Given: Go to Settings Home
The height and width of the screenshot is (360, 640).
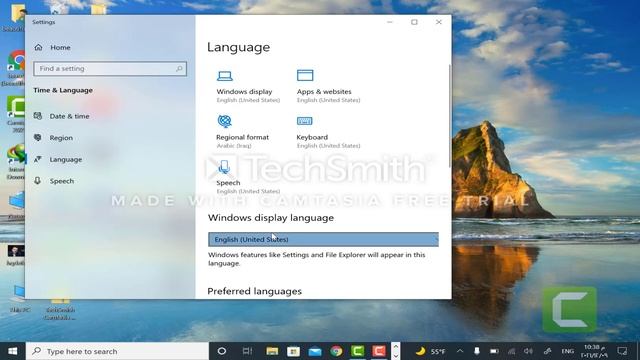Looking at the screenshot, I should click(x=52, y=47).
